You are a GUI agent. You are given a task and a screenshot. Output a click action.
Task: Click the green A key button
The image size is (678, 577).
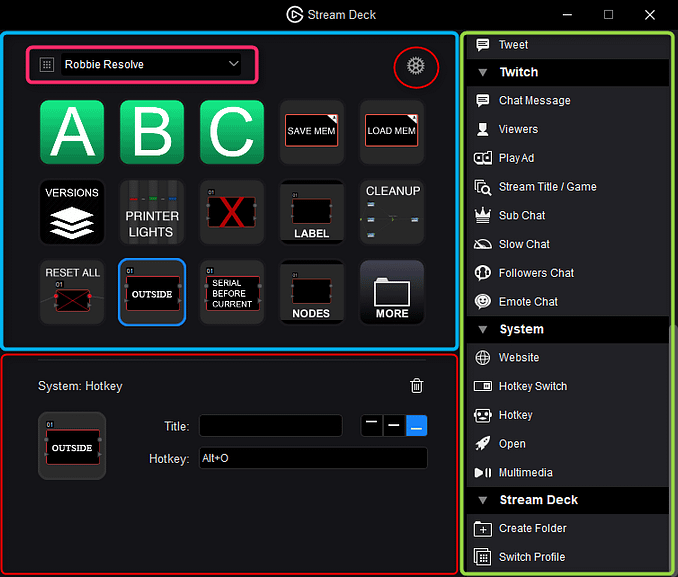click(x=72, y=132)
